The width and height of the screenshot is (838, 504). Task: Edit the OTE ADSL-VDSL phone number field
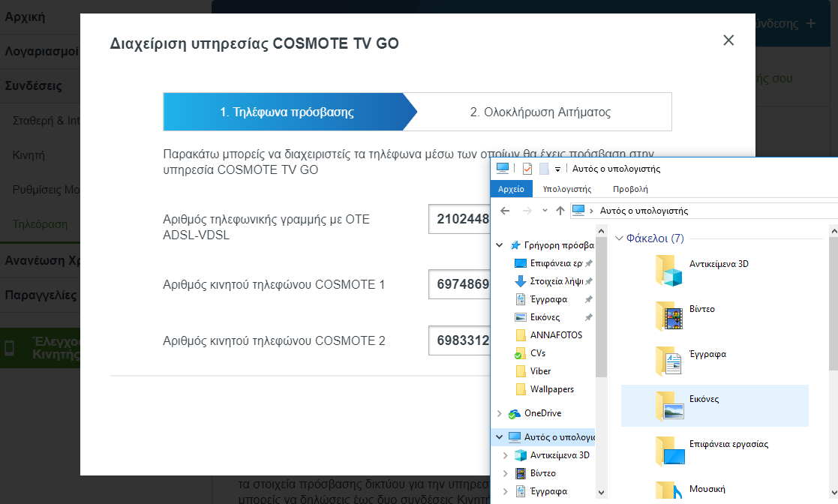(460, 219)
